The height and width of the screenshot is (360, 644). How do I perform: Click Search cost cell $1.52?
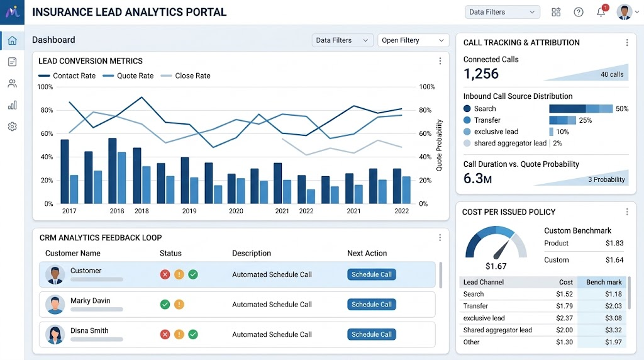point(564,294)
